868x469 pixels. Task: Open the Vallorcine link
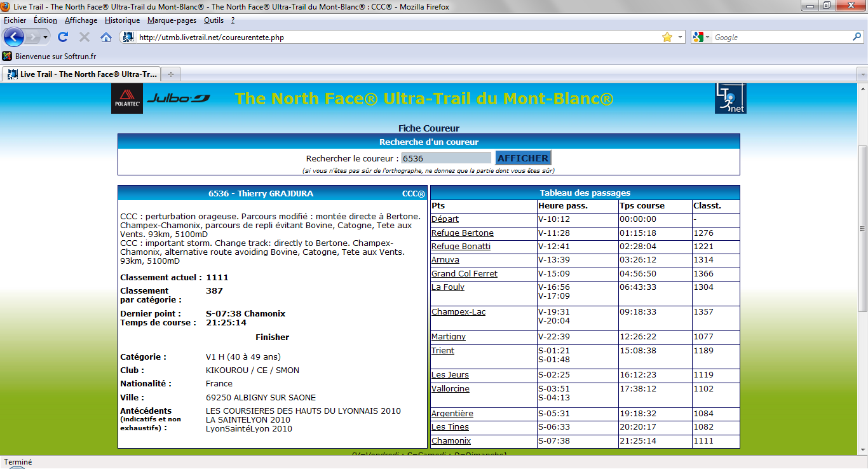coord(451,389)
